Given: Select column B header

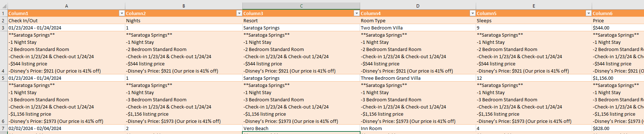Looking at the screenshot, I should (184, 6).
